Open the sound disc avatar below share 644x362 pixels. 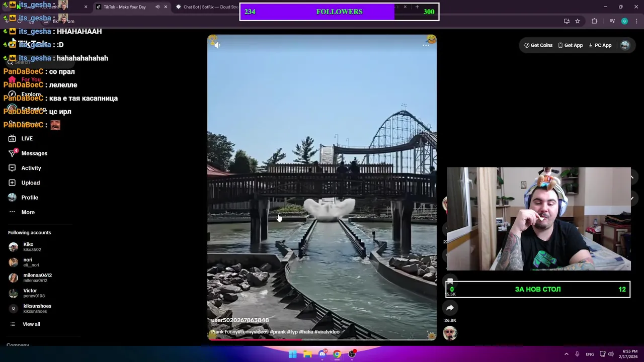[x=450, y=333]
